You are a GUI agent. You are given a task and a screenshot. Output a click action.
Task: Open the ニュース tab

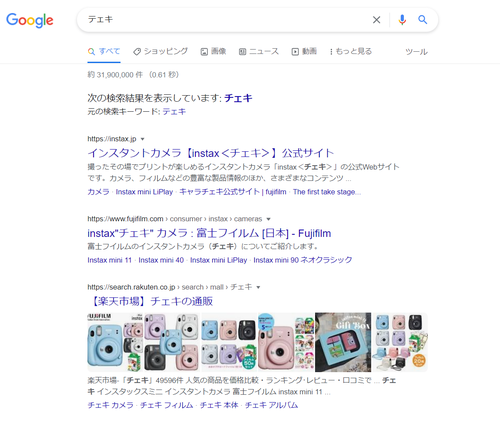tap(259, 51)
